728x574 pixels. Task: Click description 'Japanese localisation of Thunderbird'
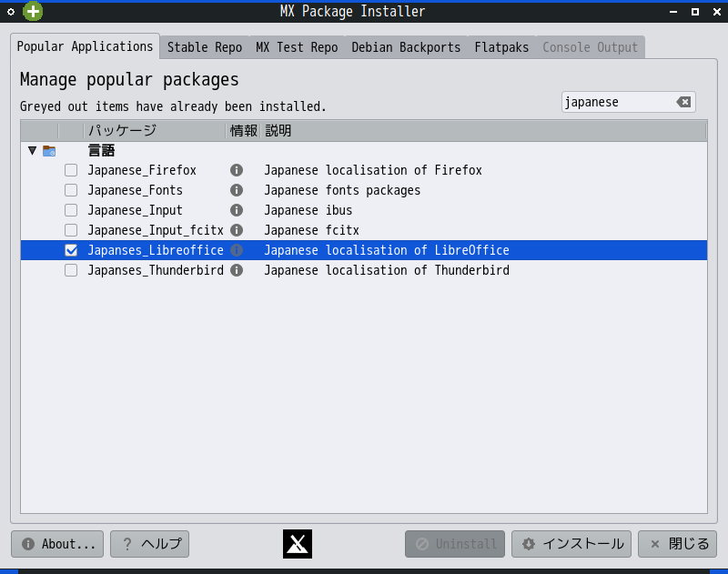click(387, 270)
